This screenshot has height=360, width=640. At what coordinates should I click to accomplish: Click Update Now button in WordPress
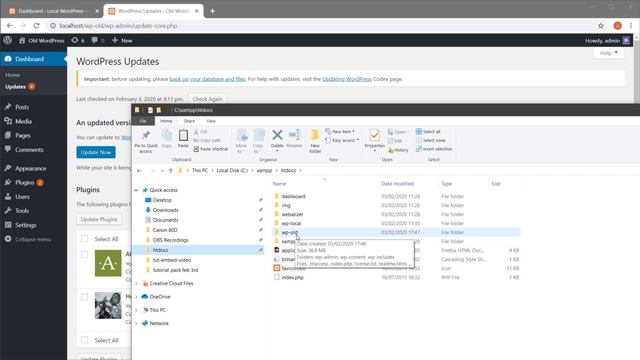pyautogui.click(x=96, y=152)
